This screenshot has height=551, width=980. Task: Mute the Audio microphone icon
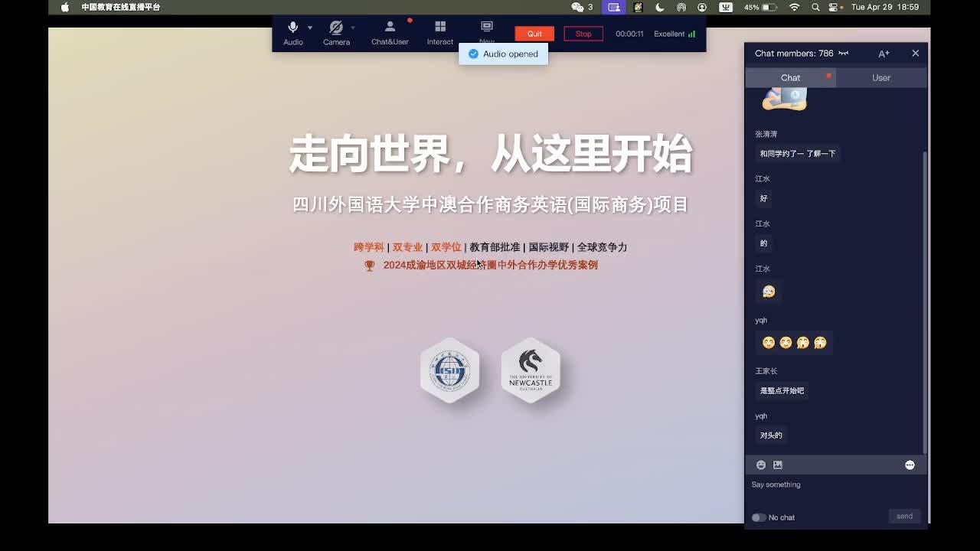click(x=292, y=28)
